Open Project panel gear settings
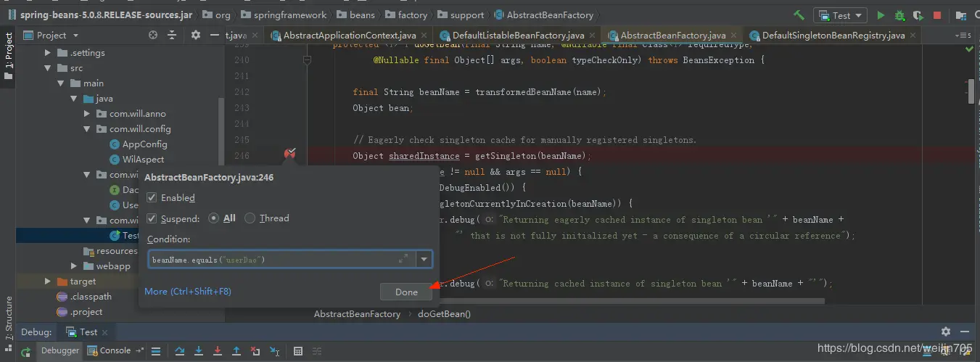This screenshot has height=362, width=980. click(196, 35)
